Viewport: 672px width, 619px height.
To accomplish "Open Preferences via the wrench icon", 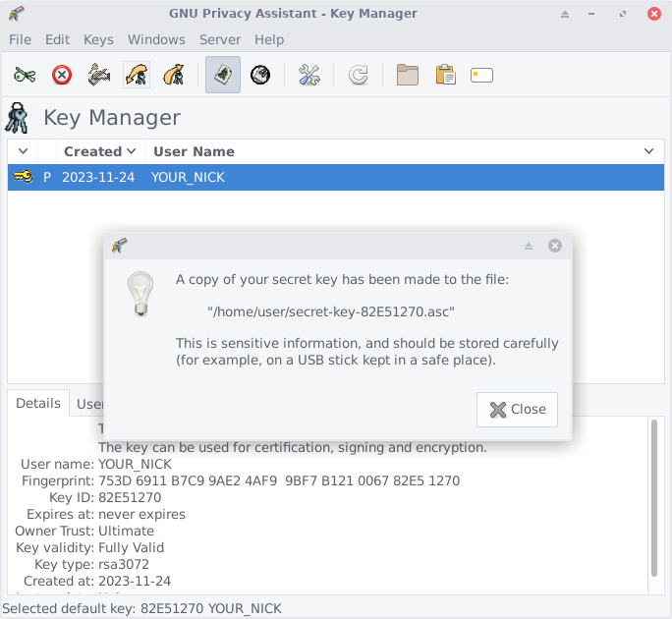I will (x=309, y=75).
